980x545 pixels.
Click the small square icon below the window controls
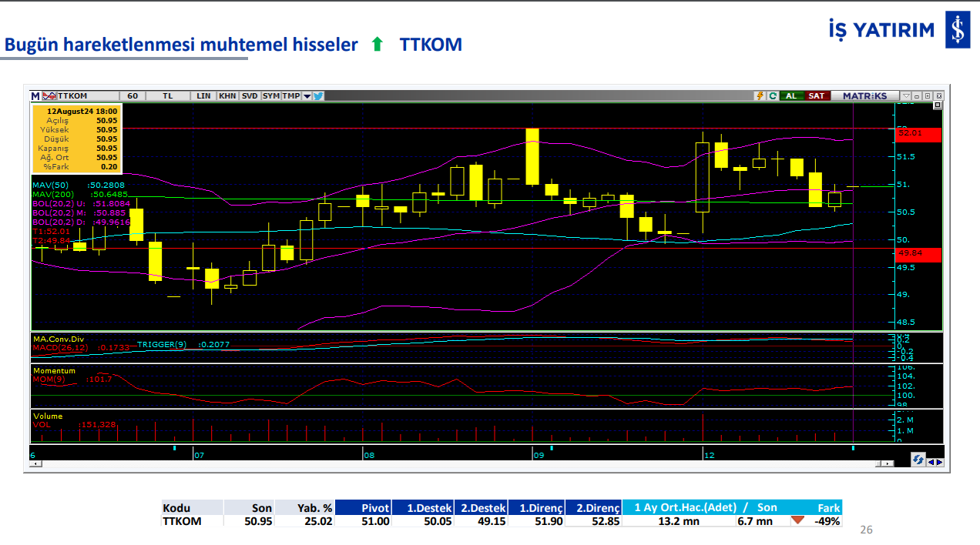coord(937,105)
